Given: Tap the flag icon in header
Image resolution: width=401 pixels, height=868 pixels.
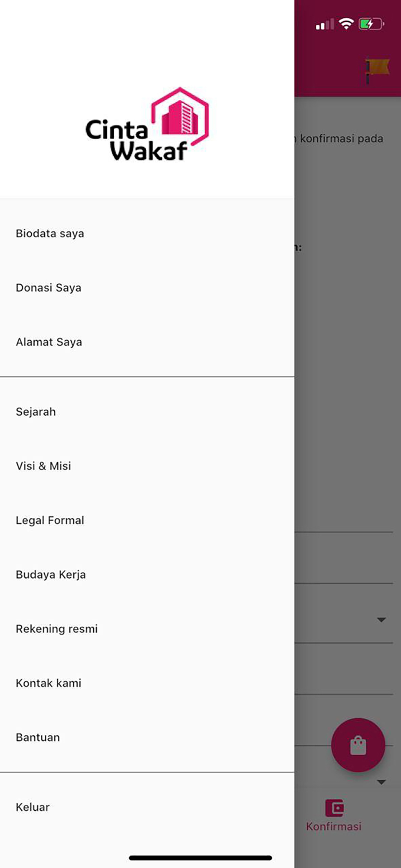Looking at the screenshot, I should coord(377,69).
